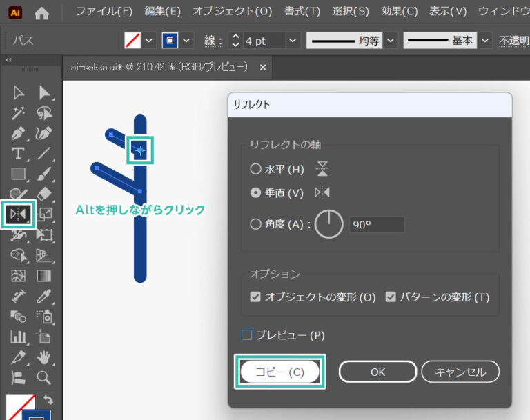Click the 不透明 opacity link
Screen dimensions: 530x420
[x=514, y=41]
